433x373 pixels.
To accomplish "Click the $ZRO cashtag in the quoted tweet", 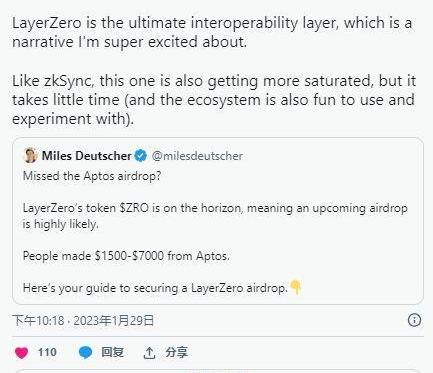I will (x=134, y=208).
